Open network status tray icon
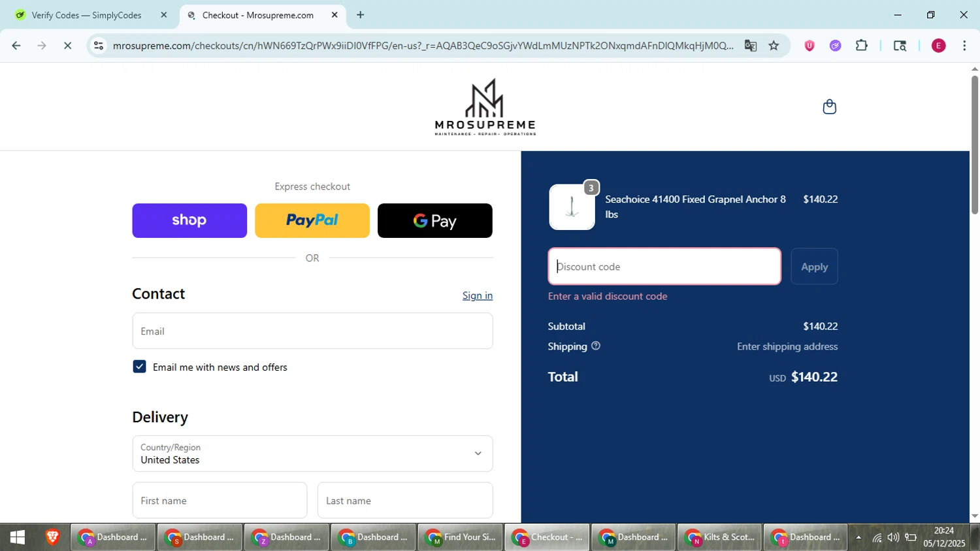This screenshot has height=551, width=980. [x=877, y=538]
